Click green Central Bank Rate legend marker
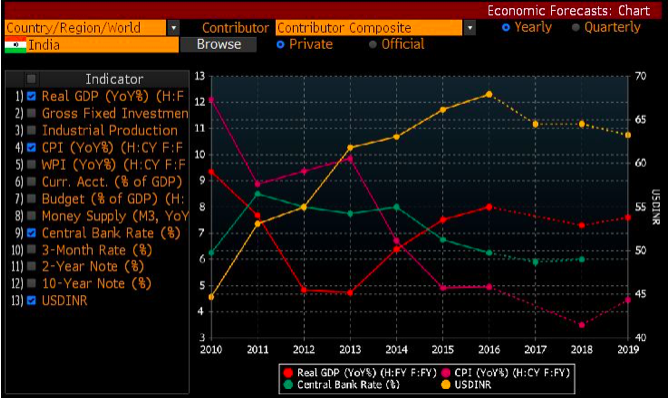Viewport: 668px width, 401px height. (x=288, y=385)
